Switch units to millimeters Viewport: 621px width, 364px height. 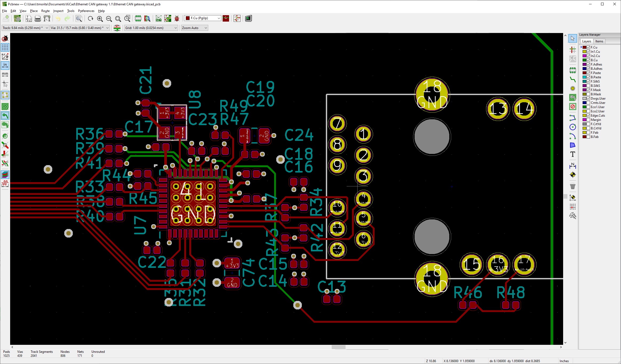coord(5,74)
